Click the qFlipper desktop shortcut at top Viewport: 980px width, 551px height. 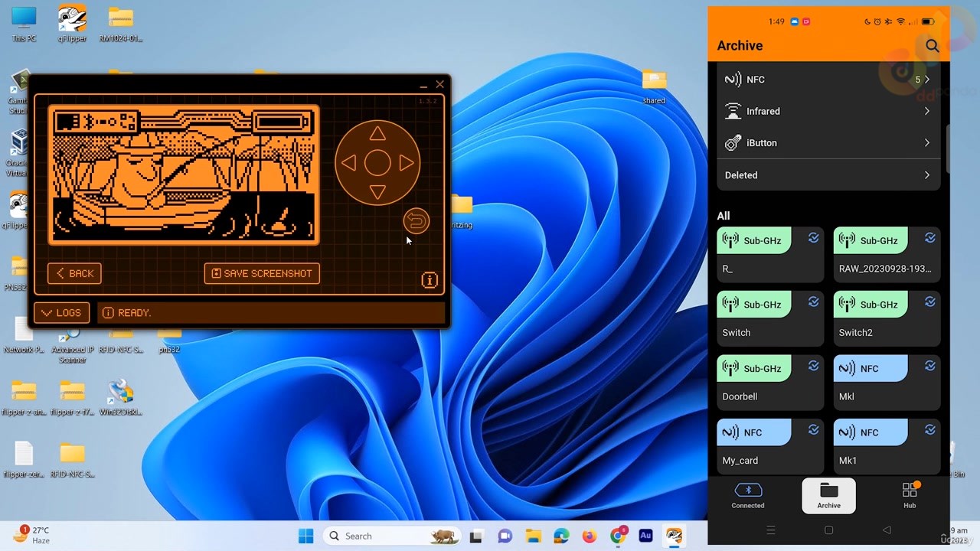(x=72, y=24)
